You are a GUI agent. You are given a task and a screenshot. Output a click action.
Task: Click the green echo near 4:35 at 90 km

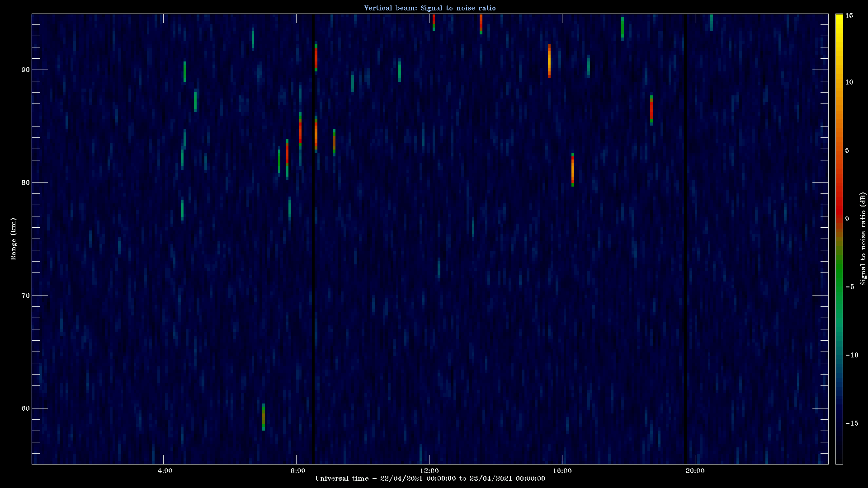pos(185,72)
